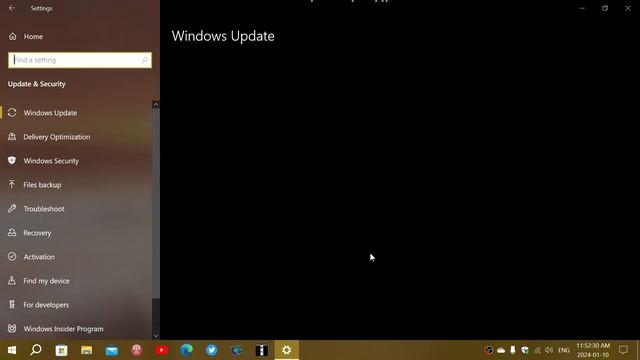Click the ENG language indicator
640x360 pixels.
(564, 350)
